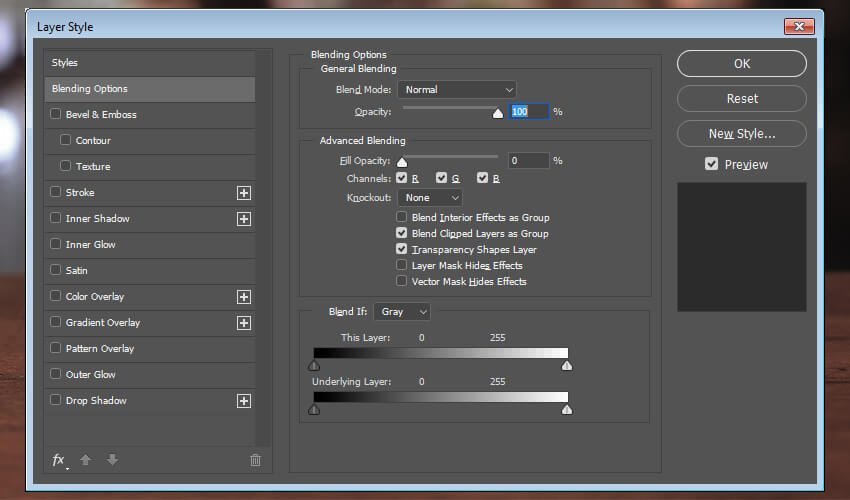Screen dimensions: 850x500
Task: Open the Outer Glow settings row
Action: click(x=150, y=375)
